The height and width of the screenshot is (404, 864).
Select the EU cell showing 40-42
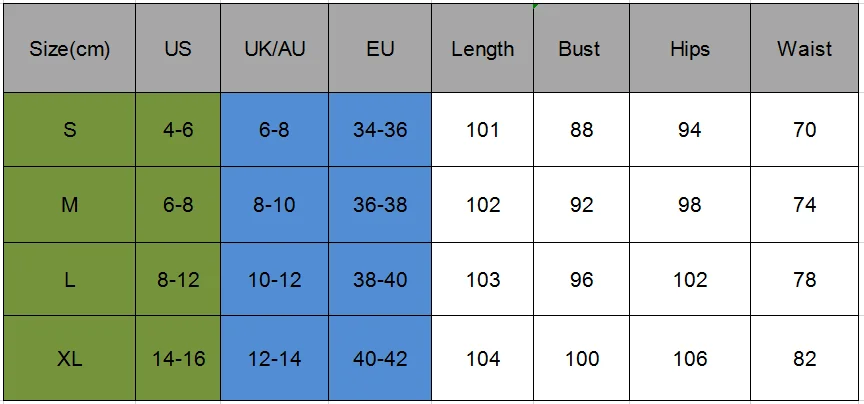380,358
